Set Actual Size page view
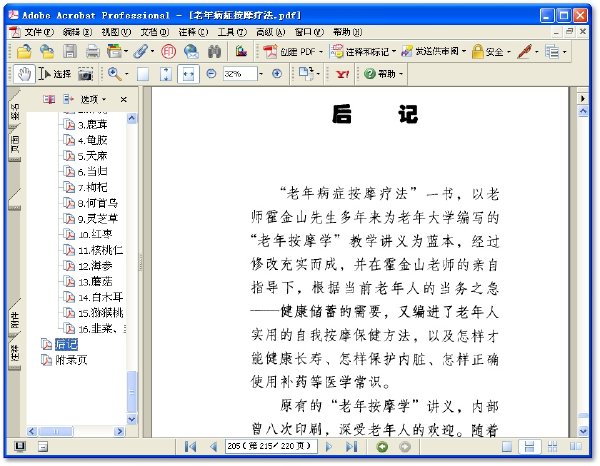600x466 pixels. [x=143, y=74]
